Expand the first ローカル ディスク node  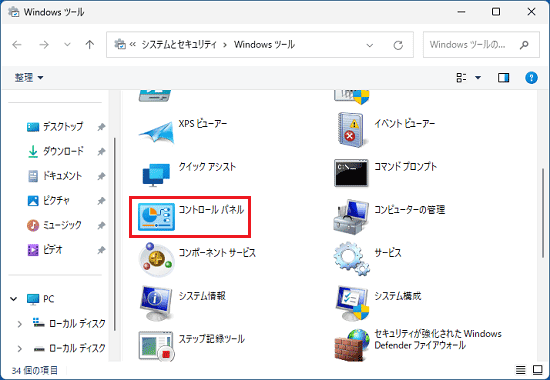[20, 324]
